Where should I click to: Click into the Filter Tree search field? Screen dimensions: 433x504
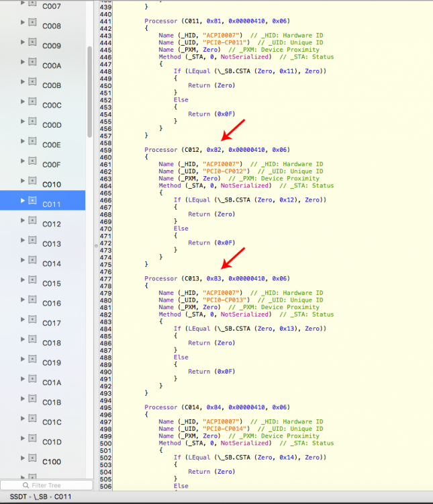pos(46,485)
